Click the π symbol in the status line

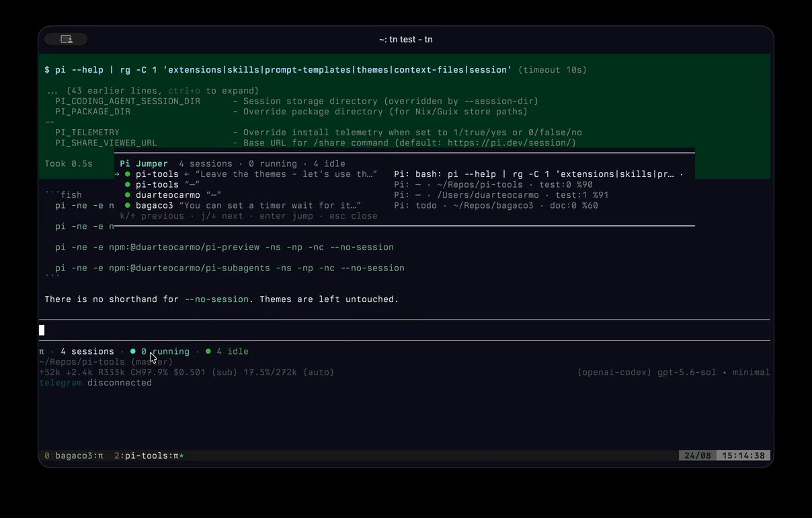(x=42, y=351)
